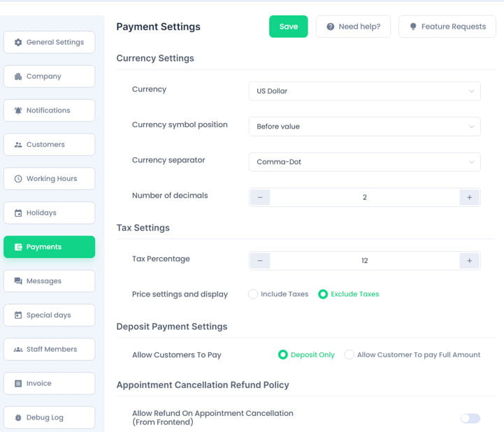Click the Payment Settings page title
504x432 pixels.
tap(158, 27)
